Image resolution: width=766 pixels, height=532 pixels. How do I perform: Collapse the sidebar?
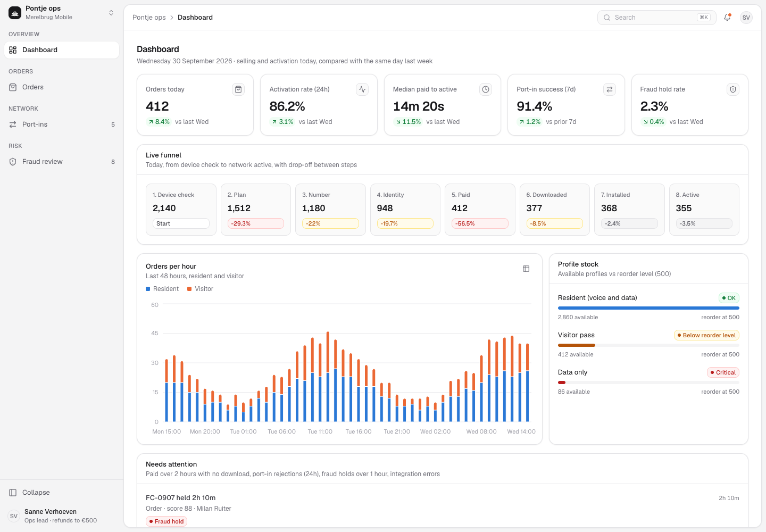pos(62,493)
